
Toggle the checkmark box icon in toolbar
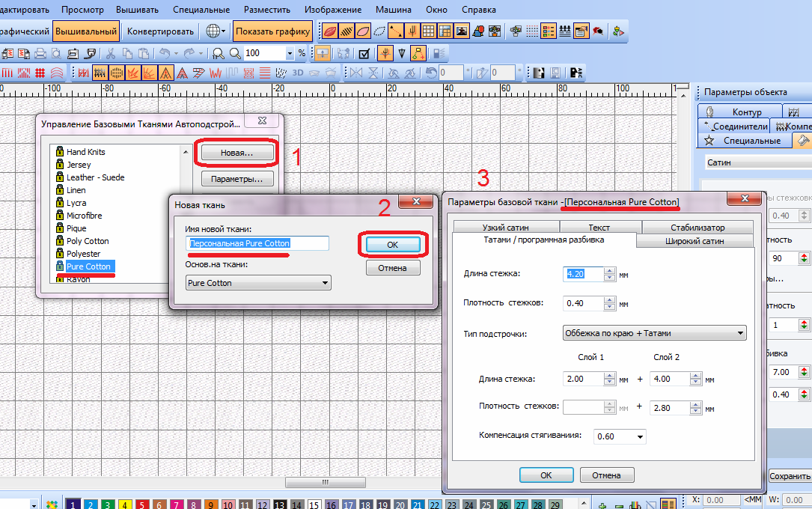364,53
